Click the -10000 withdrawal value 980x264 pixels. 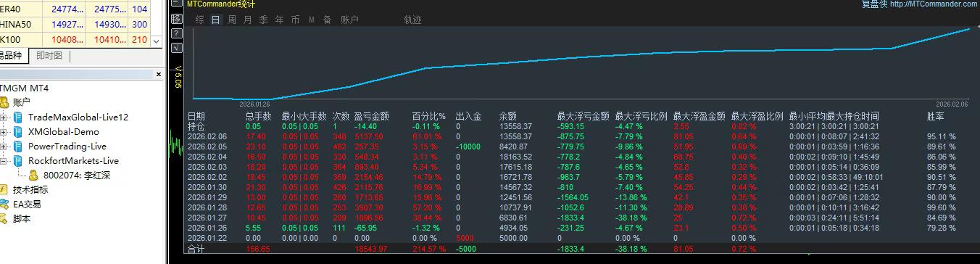[x=468, y=147]
